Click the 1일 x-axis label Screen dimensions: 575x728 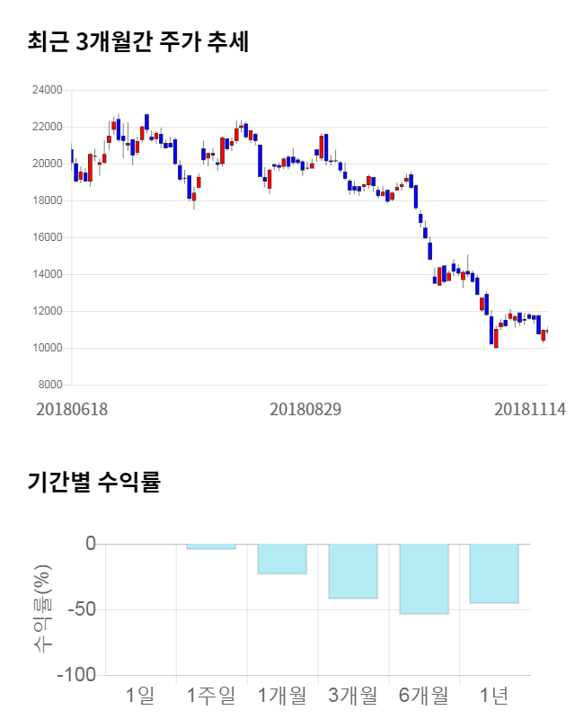[x=140, y=695]
